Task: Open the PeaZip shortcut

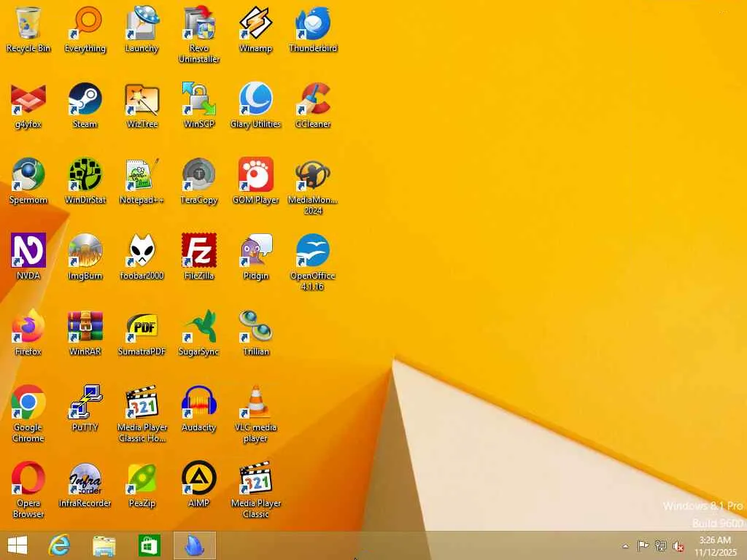Action: 142,484
